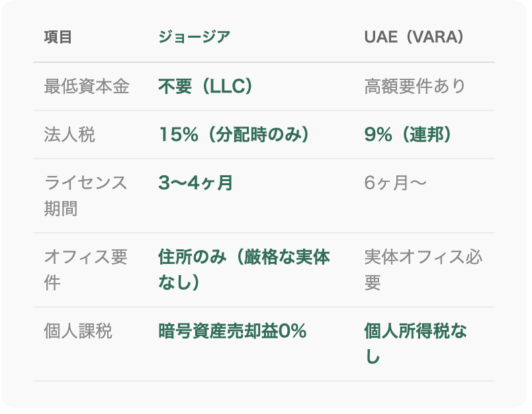532x414 pixels.
Task: Select the ジョージア column header
Action: tap(195, 37)
